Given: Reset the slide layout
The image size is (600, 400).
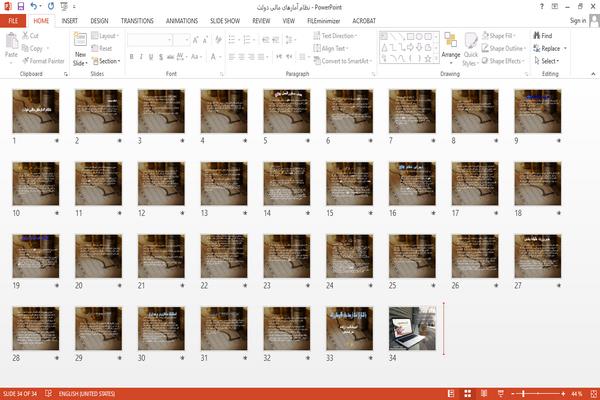Looking at the screenshot, I should pos(102,48).
